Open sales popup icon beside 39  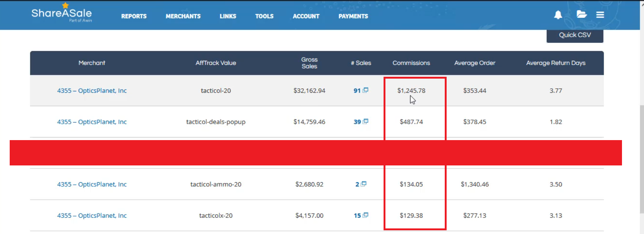coord(366,121)
